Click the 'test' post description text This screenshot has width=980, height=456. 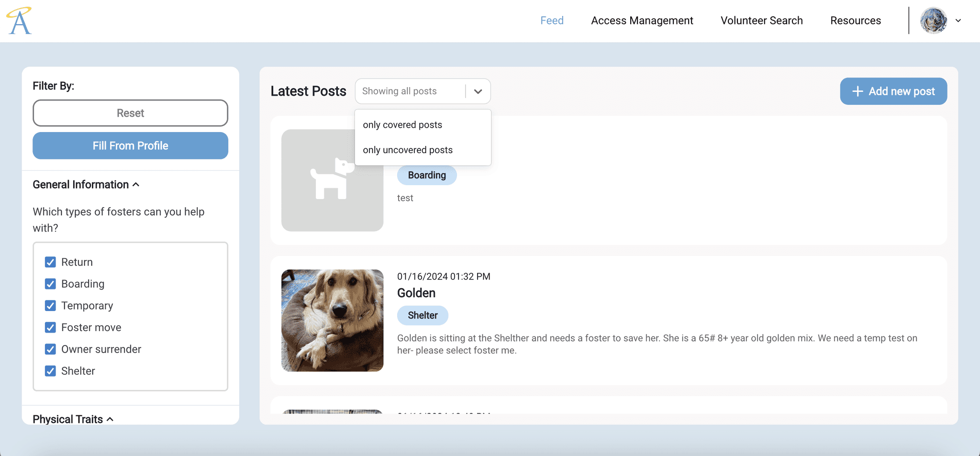(405, 198)
